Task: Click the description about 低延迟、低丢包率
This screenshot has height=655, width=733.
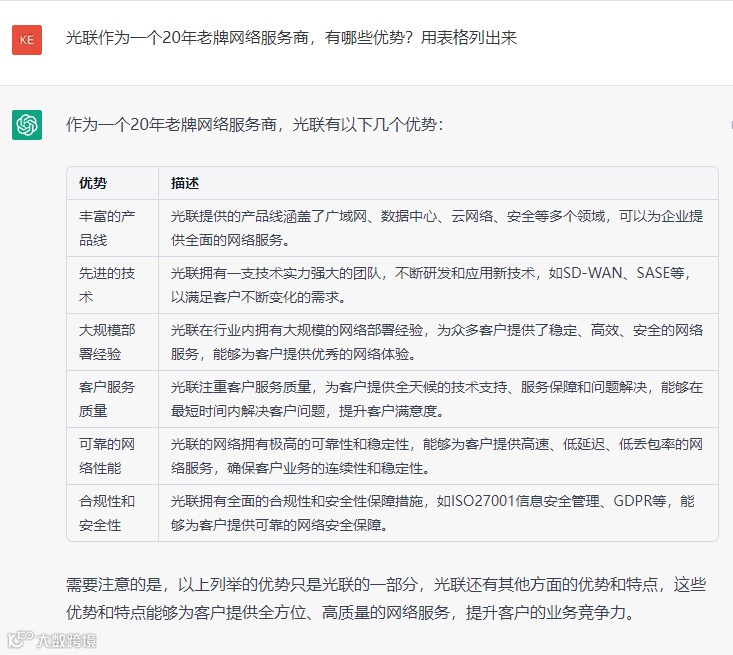Action: click(x=437, y=456)
